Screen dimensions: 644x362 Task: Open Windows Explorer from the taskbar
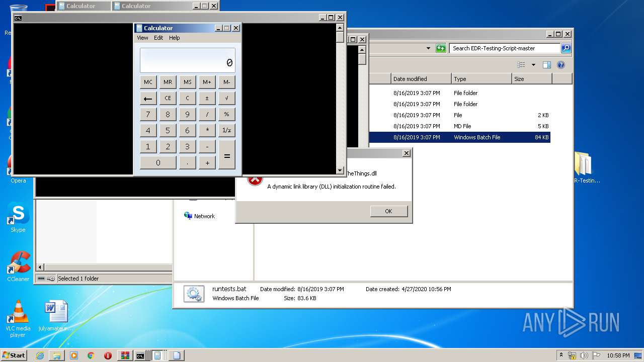(57, 355)
